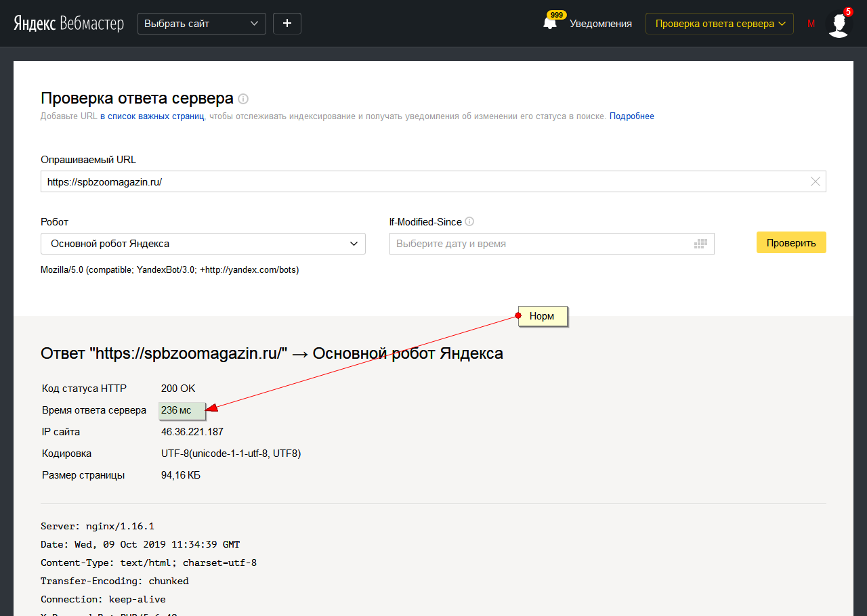Click the 'Норм' annotation note
The width and height of the screenshot is (867, 616).
543,316
